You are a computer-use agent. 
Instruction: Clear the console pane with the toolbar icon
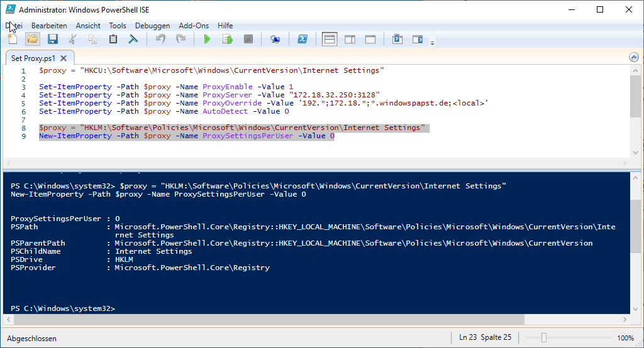point(133,39)
